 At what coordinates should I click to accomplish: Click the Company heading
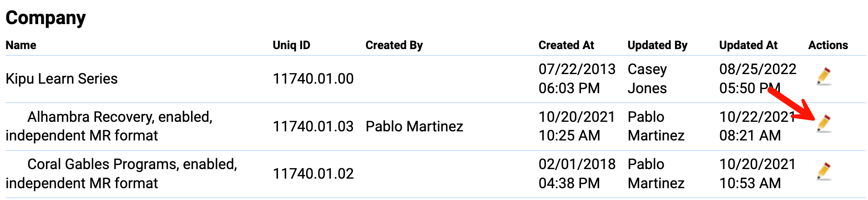click(45, 18)
